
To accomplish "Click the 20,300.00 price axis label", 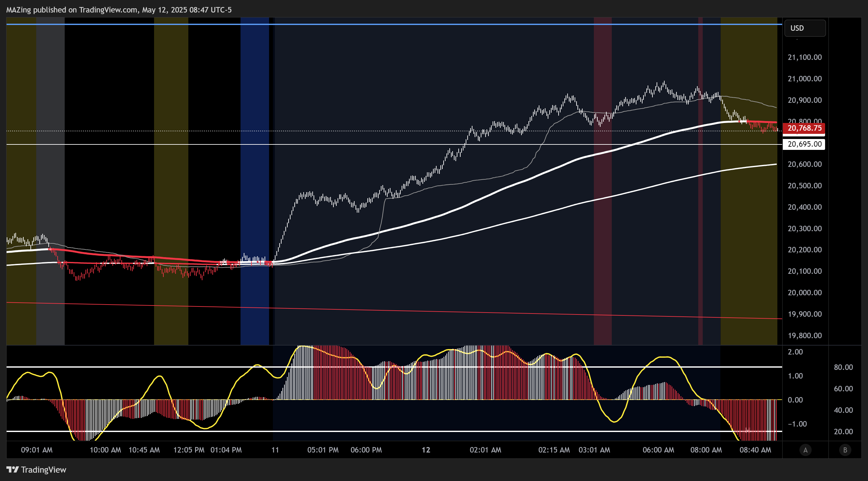I will (804, 229).
